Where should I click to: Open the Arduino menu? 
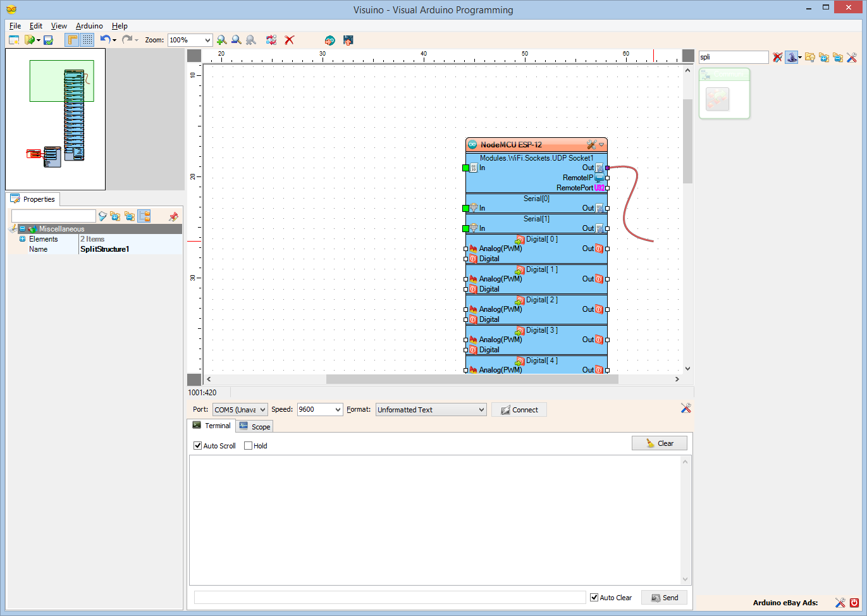[x=89, y=26]
